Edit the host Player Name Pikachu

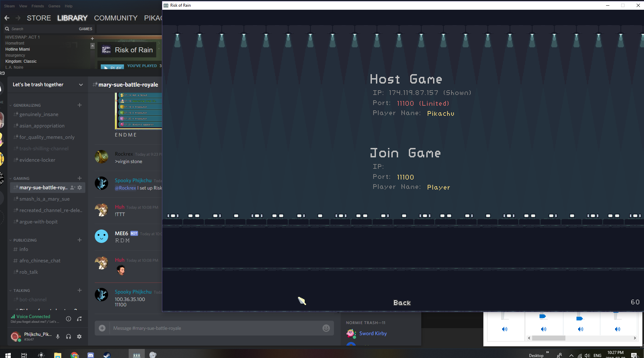coord(440,113)
